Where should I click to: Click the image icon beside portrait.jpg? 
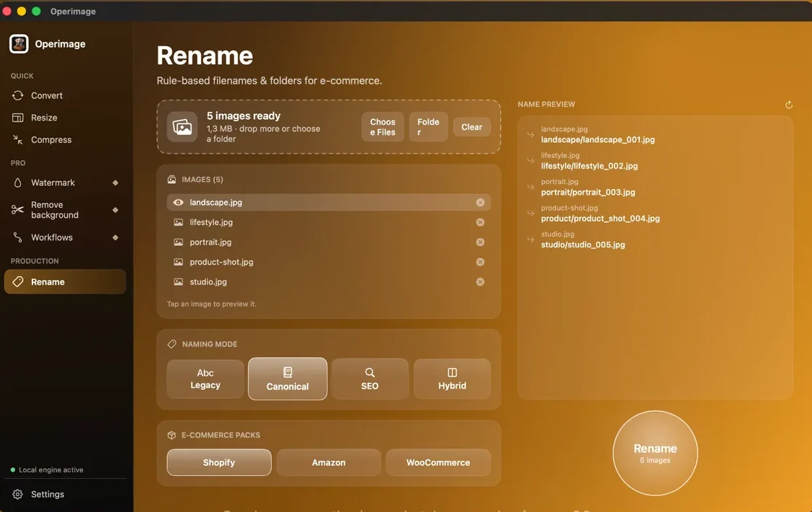click(x=178, y=242)
